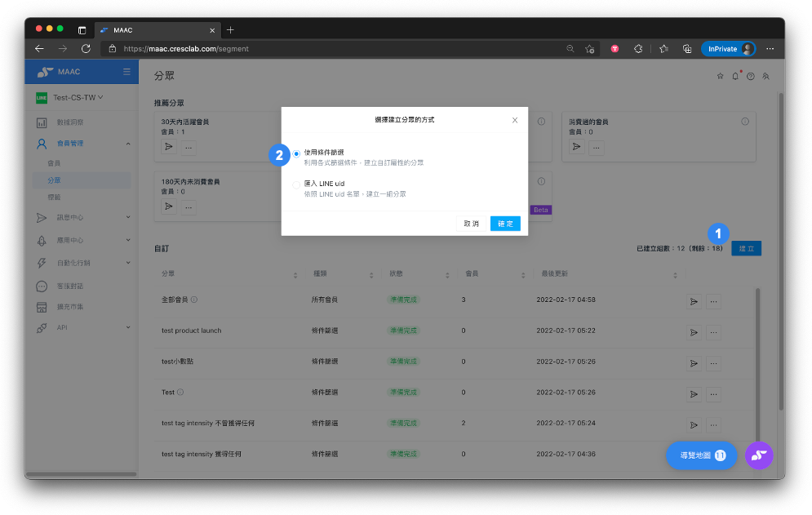Click the test tag intensity 獲得任何 row name
Viewport: 812px width, 515px height.
click(x=201, y=454)
